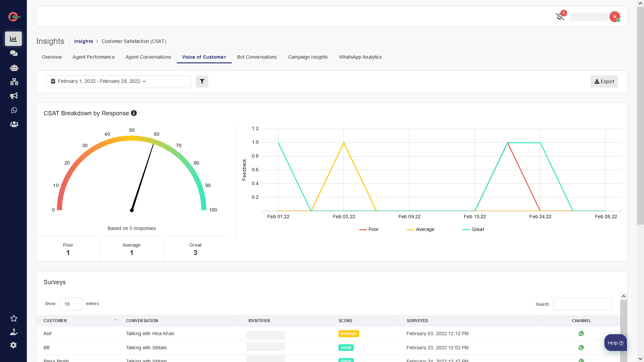
Task: Open the bot builder sidebar icon
Action: pyautogui.click(x=14, y=68)
